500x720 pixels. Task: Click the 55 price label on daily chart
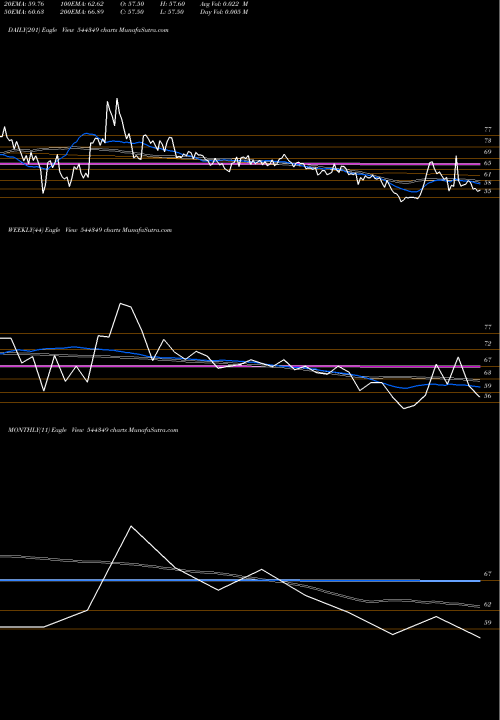488,191
